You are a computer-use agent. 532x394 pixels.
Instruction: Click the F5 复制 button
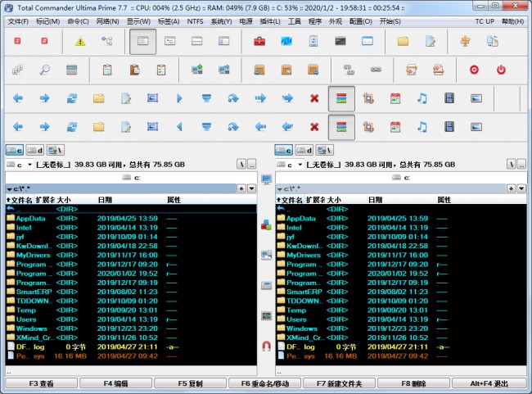[191, 383]
